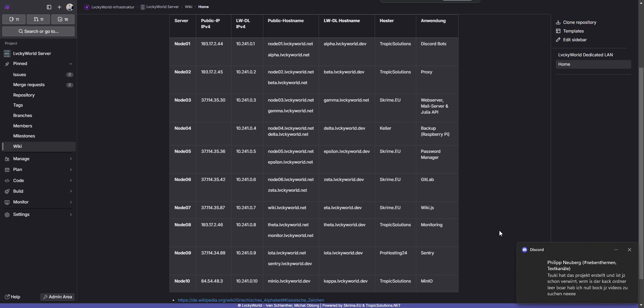Open Repository in sidebar

24,95
